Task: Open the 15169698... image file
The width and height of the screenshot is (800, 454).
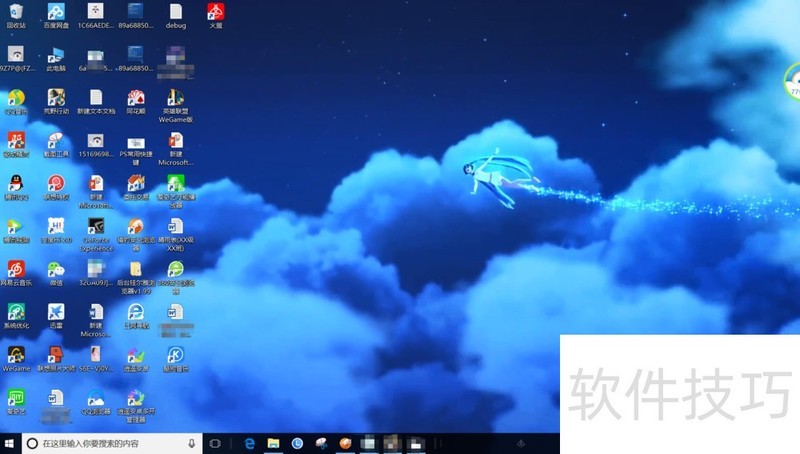Action: coord(96,144)
